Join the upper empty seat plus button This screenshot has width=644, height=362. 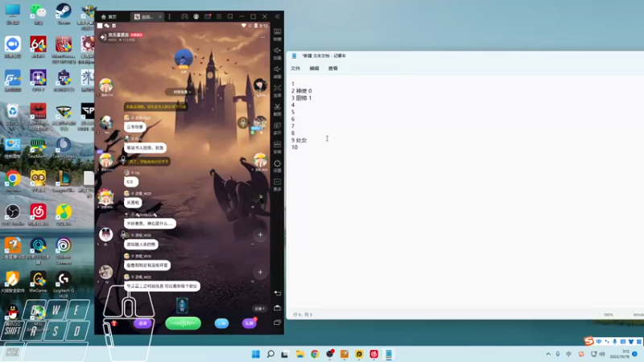pos(260,235)
